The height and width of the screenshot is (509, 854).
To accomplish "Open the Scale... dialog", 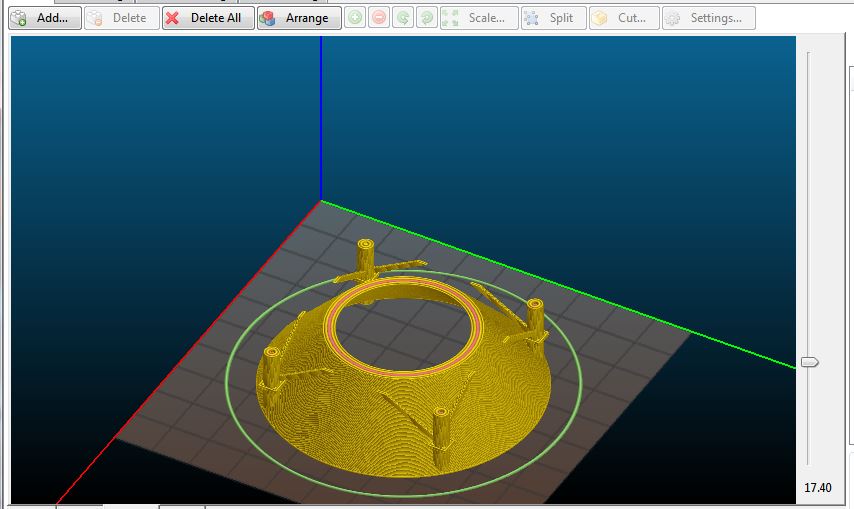I will tap(479, 18).
